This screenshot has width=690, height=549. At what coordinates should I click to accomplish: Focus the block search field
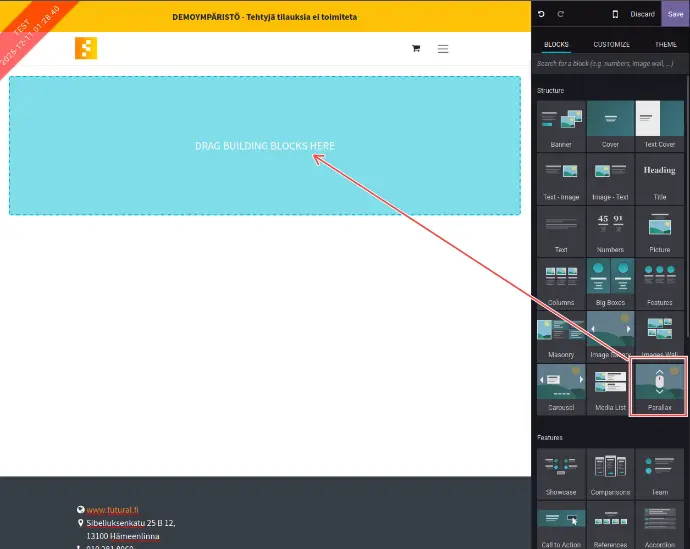(610, 64)
